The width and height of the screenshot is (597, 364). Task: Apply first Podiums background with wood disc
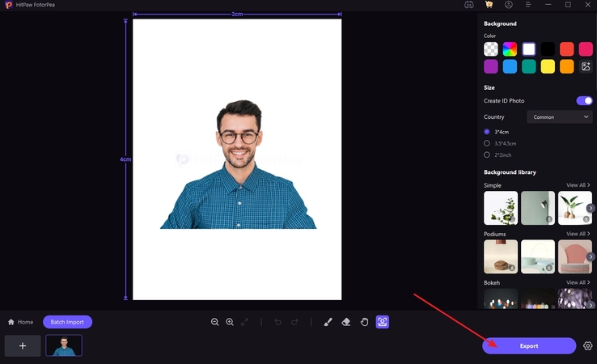point(501,256)
